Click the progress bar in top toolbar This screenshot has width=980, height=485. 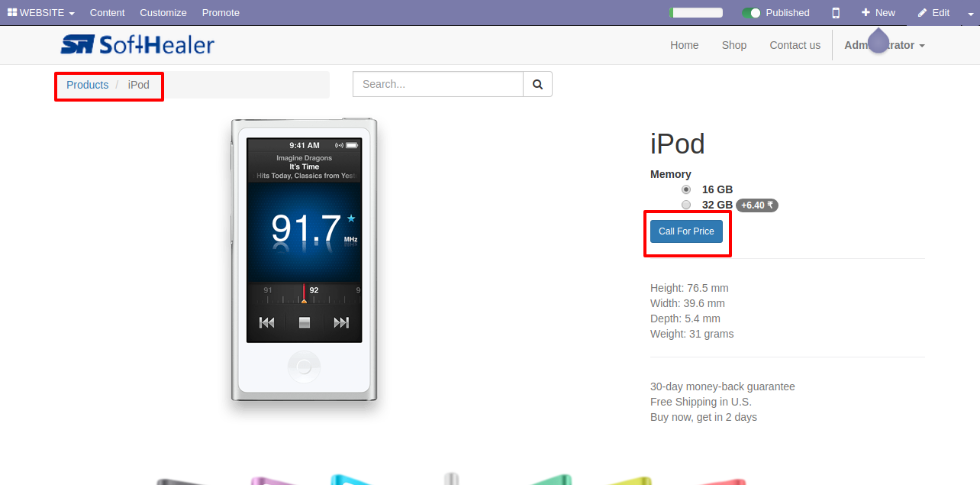tap(696, 13)
